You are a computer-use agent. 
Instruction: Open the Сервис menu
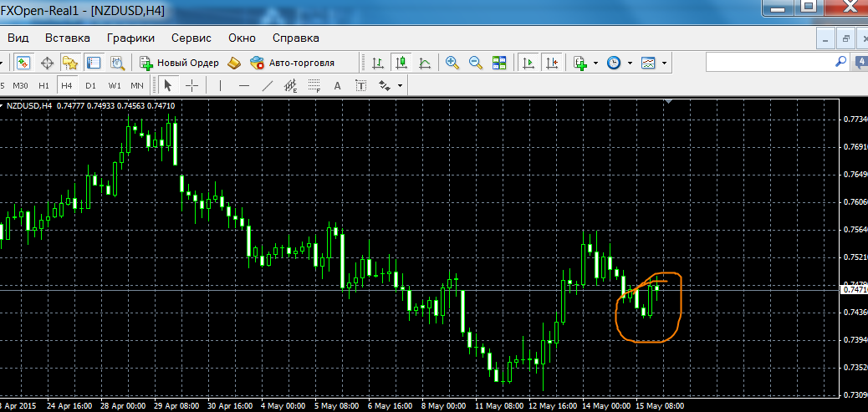click(191, 38)
